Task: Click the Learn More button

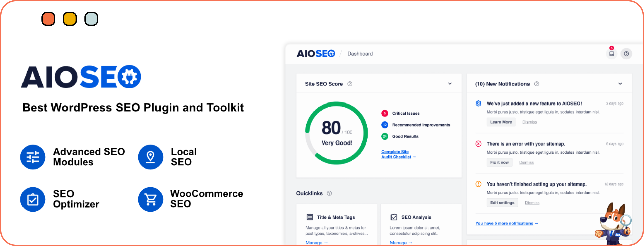Action: pos(501,122)
